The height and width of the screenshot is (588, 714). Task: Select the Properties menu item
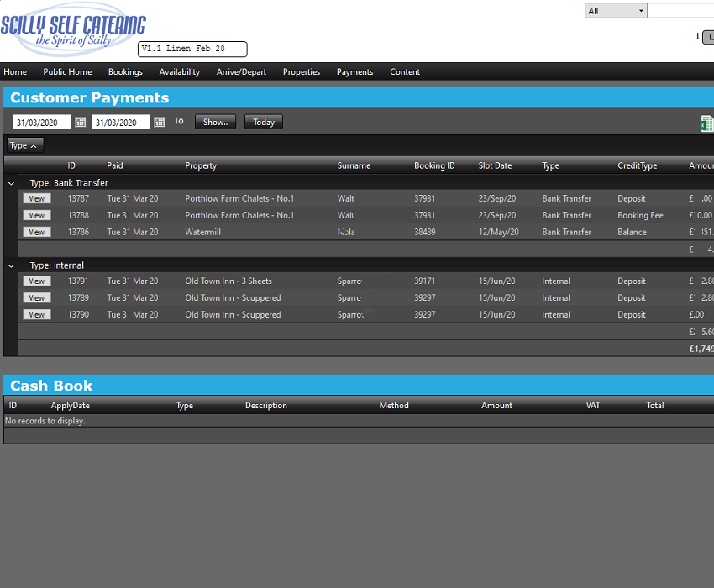coord(302,72)
